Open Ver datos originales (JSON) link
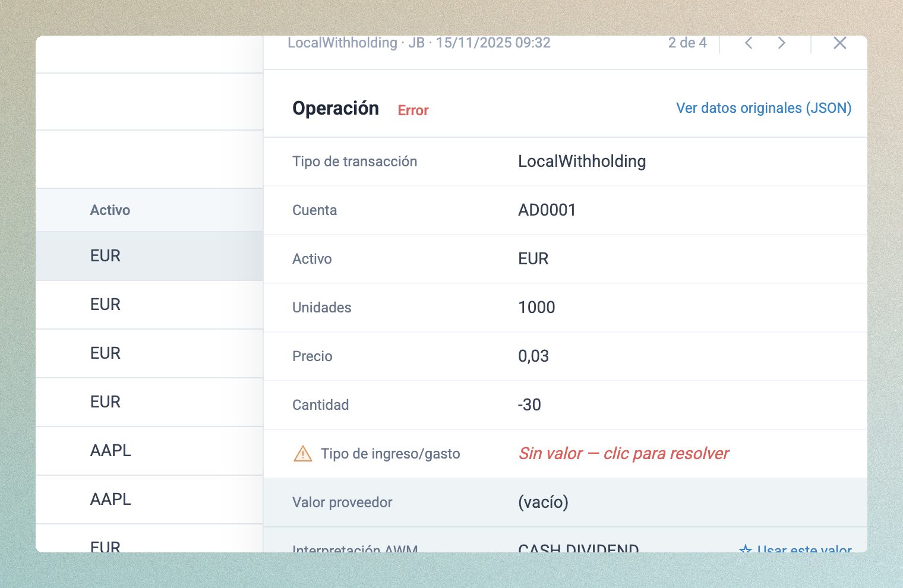The height and width of the screenshot is (588, 903). pos(763,108)
